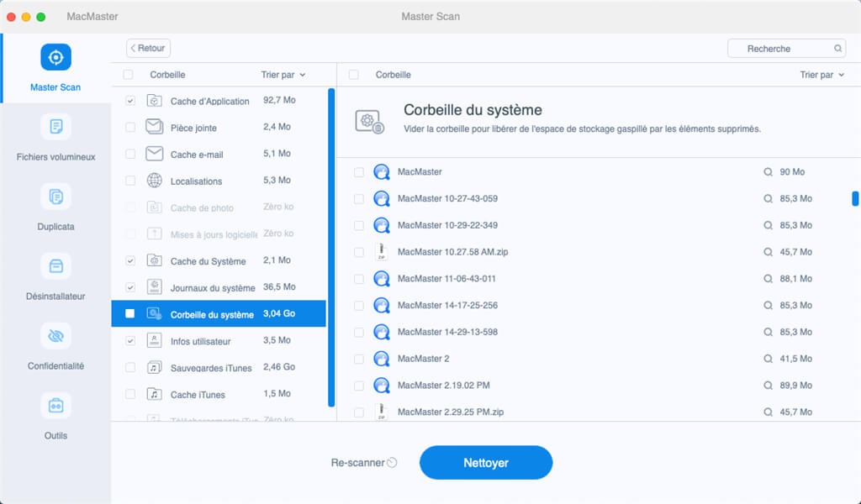Open the Duplicata sidebar icon

pos(55,197)
